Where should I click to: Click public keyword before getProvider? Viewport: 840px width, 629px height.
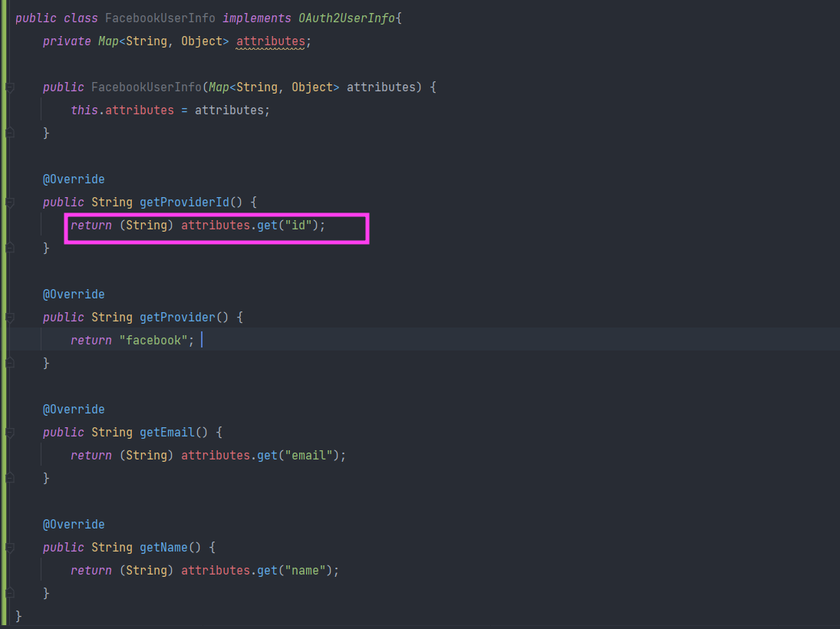63,318
